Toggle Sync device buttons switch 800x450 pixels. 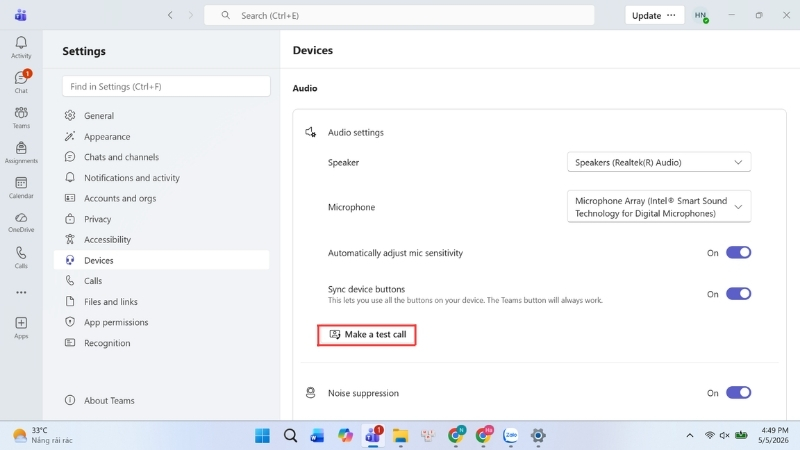point(738,294)
